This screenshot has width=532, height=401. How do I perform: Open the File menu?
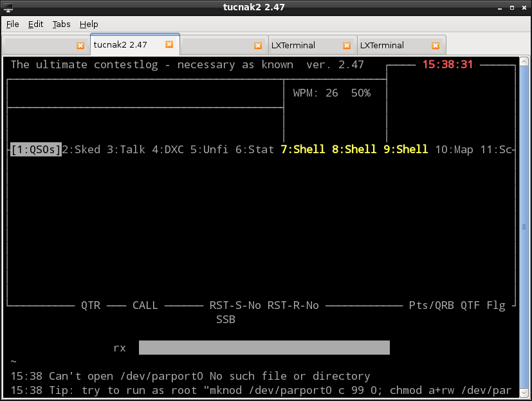point(13,24)
